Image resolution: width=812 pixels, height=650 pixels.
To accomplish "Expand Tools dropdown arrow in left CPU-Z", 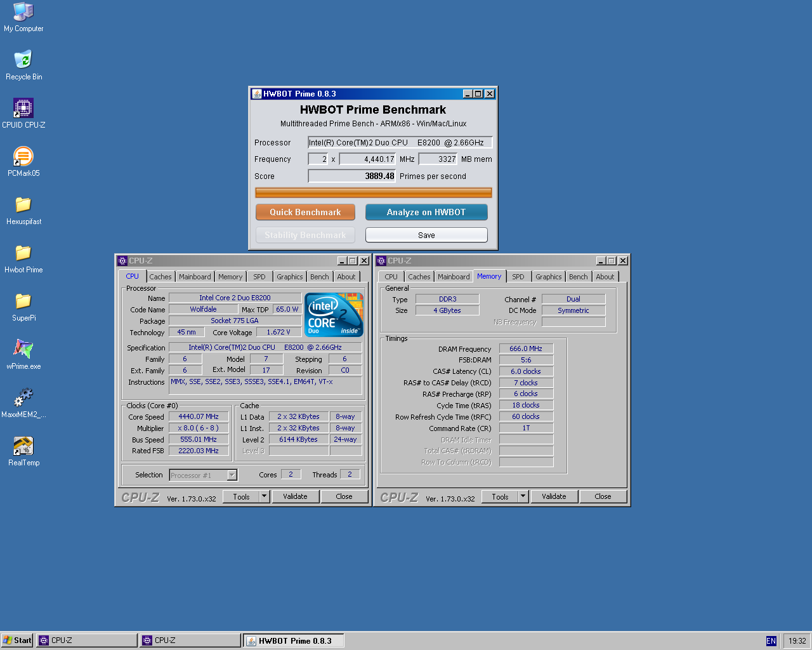I will pyautogui.click(x=265, y=496).
